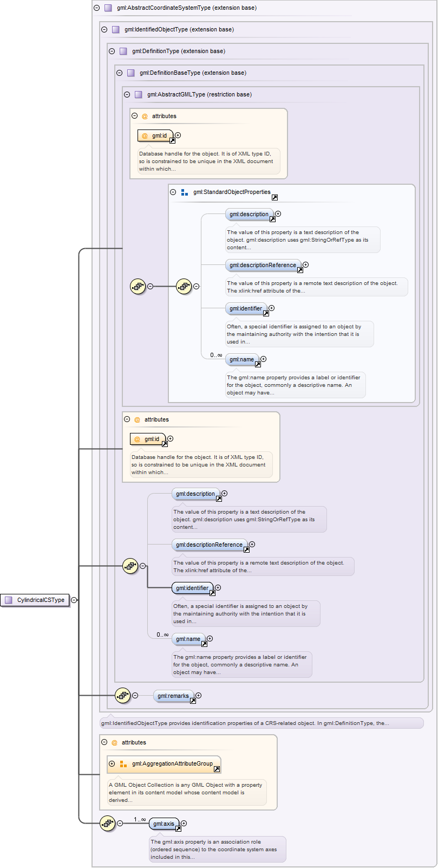Viewport: 438px width, 868px height.
Task: Click the gml:IdentifiedObjectType description text
Action: pos(245,723)
